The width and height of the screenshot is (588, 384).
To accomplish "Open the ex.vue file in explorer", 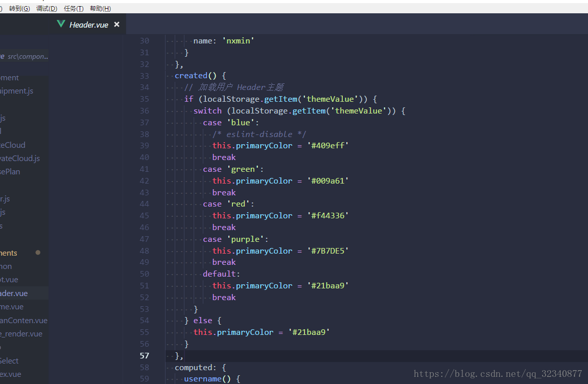I will (x=11, y=374).
